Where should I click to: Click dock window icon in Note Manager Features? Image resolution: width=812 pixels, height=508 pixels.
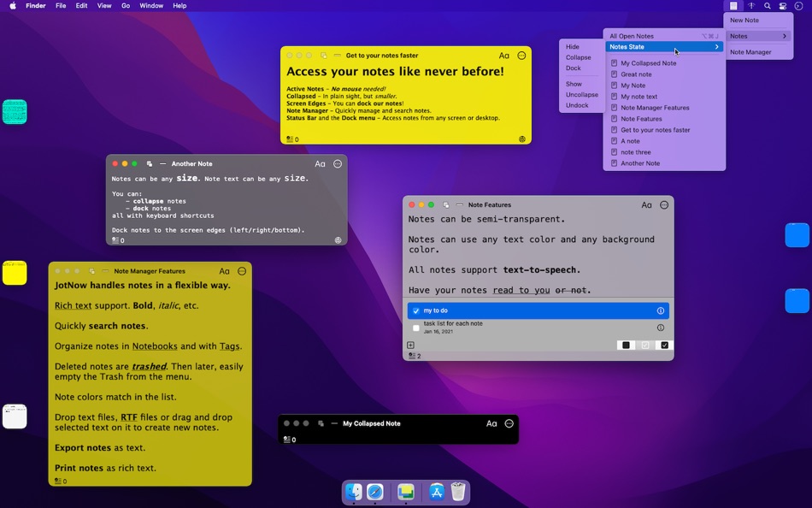91,271
